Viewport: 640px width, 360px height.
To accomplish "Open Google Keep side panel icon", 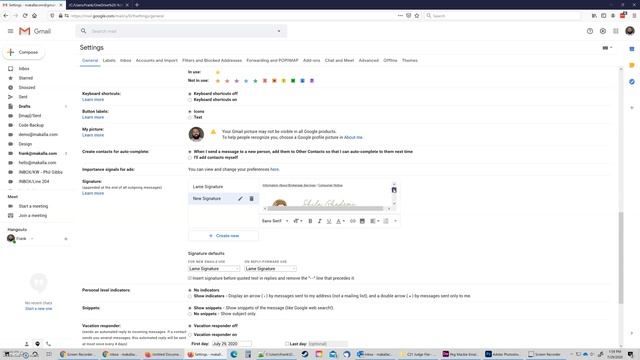I will click(632, 65).
